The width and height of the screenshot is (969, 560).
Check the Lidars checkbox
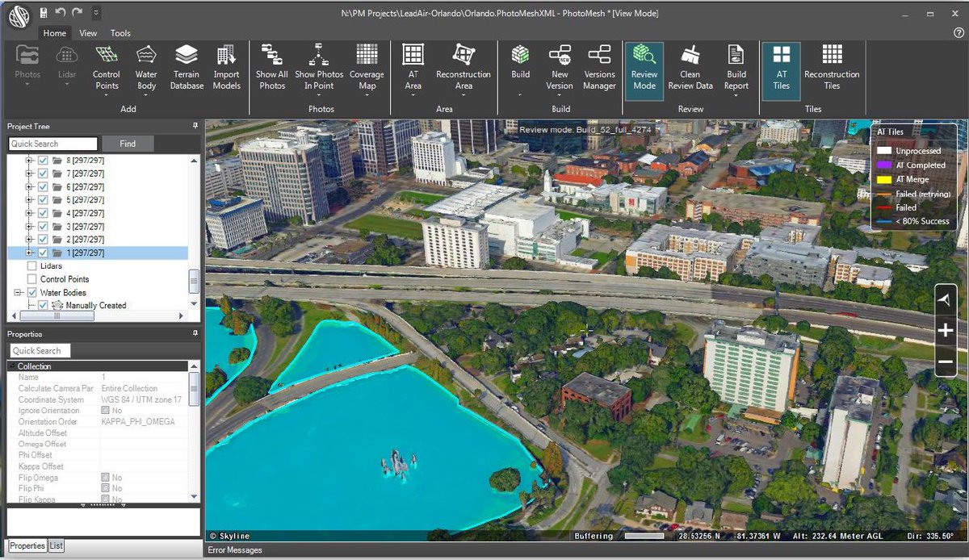coord(31,265)
